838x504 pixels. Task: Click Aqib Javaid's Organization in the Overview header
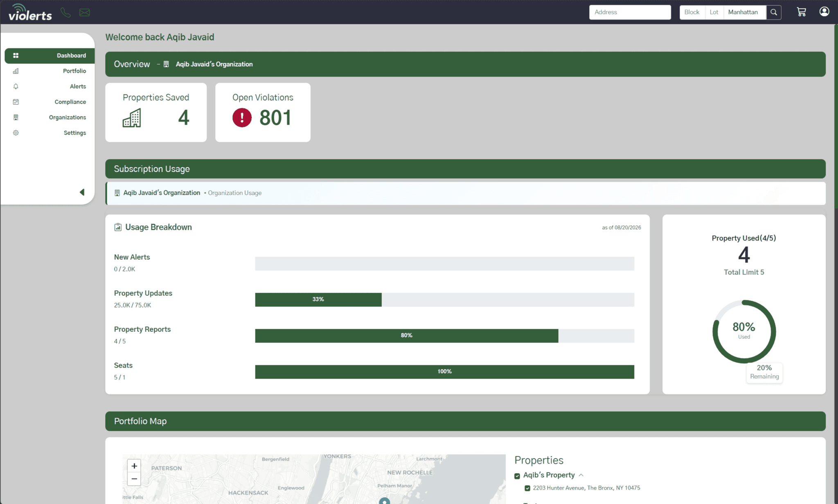[x=214, y=64]
